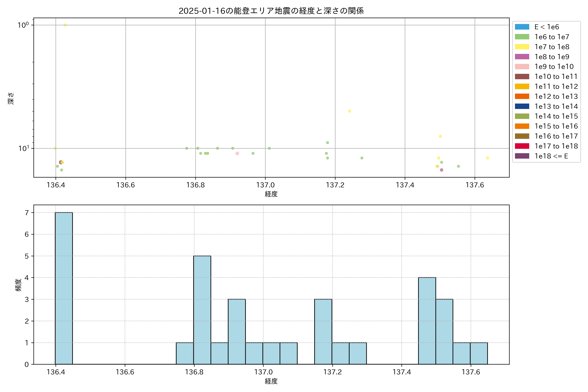
Task: Click the chart title text at top
Action: 271,11
